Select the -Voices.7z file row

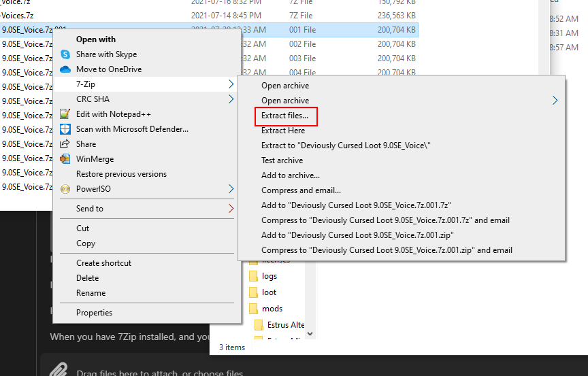(x=209, y=16)
